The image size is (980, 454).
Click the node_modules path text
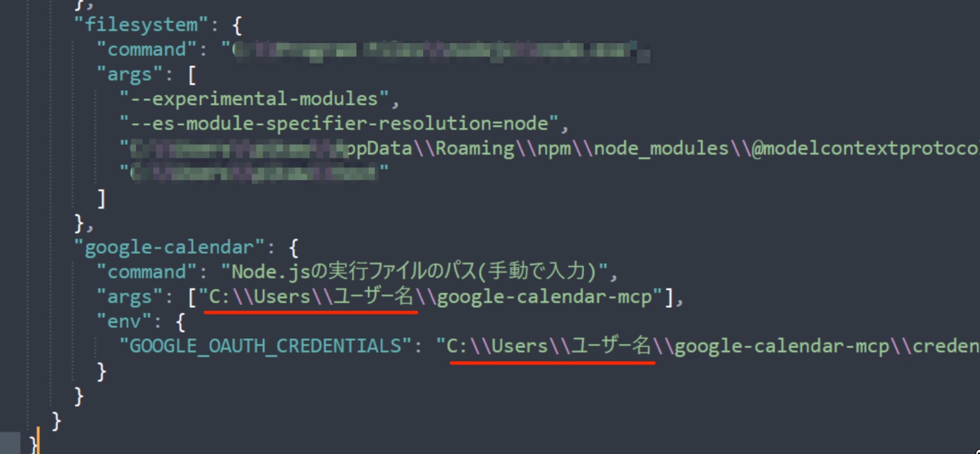pyautogui.click(x=661, y=148)
